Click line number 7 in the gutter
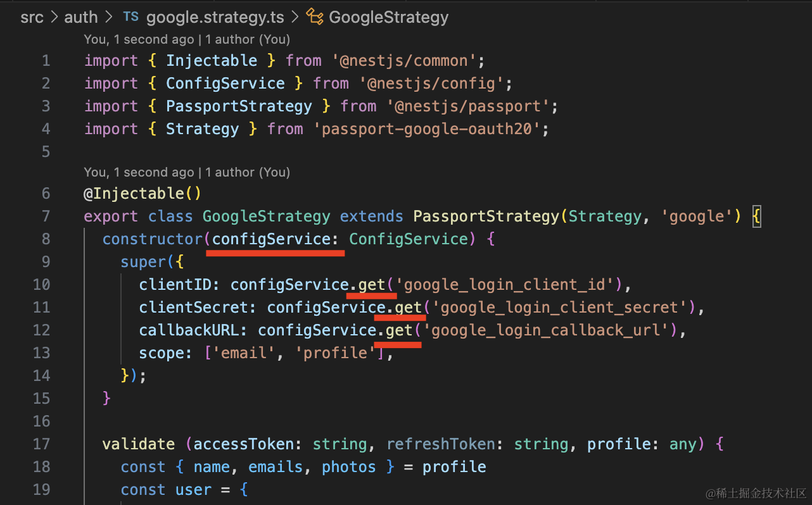This screenshot has width=812, height=505. pos(45,216)
